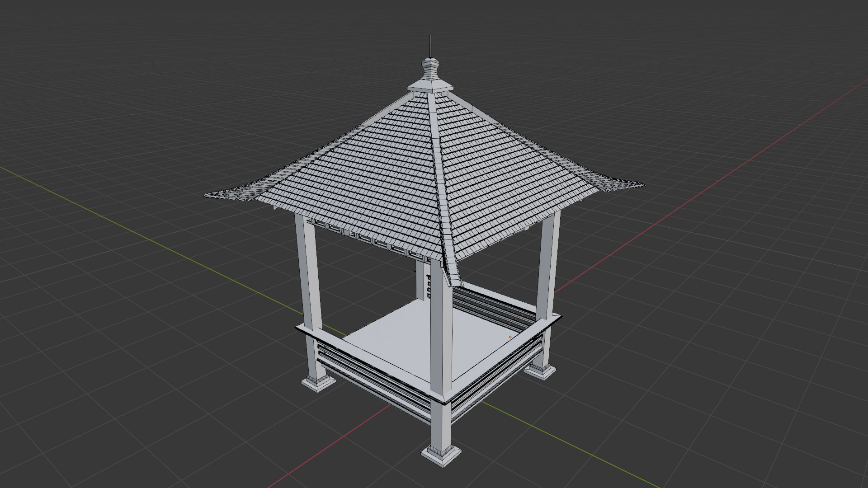Click the square base of the right pillar
The width and height of the screenshot is (868, 488).
pyautogui.click(x=540, y=371)
